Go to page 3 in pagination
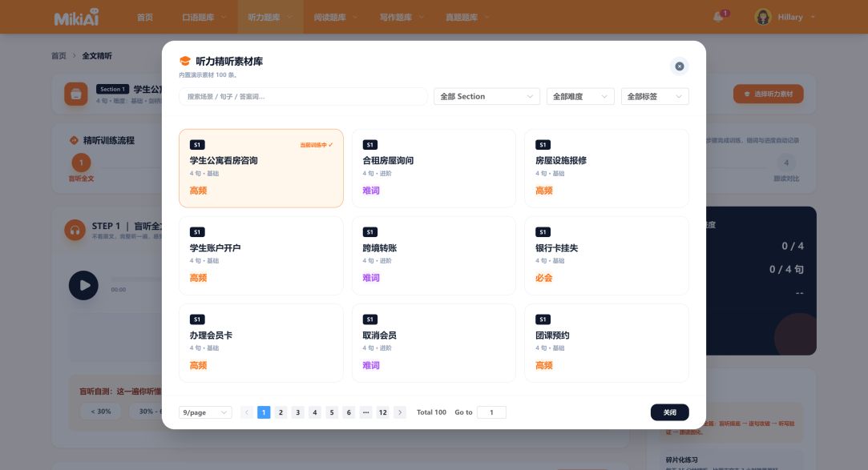 [x=298, y=412]
